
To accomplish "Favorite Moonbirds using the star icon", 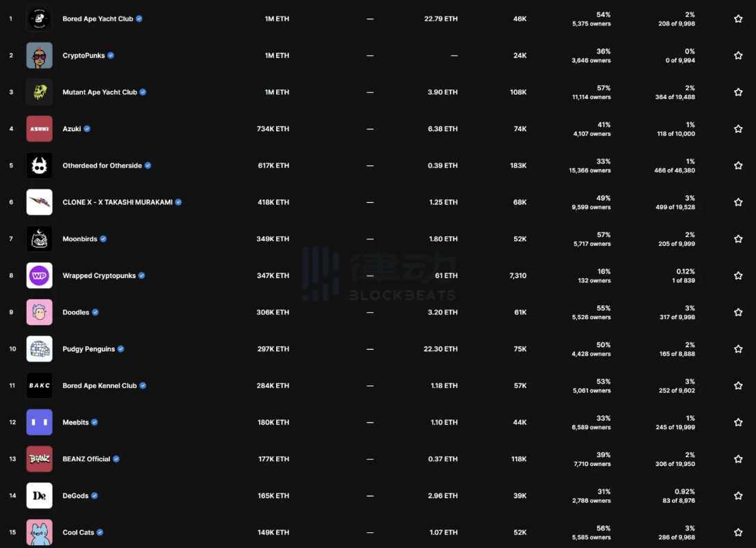I will 738,238.
